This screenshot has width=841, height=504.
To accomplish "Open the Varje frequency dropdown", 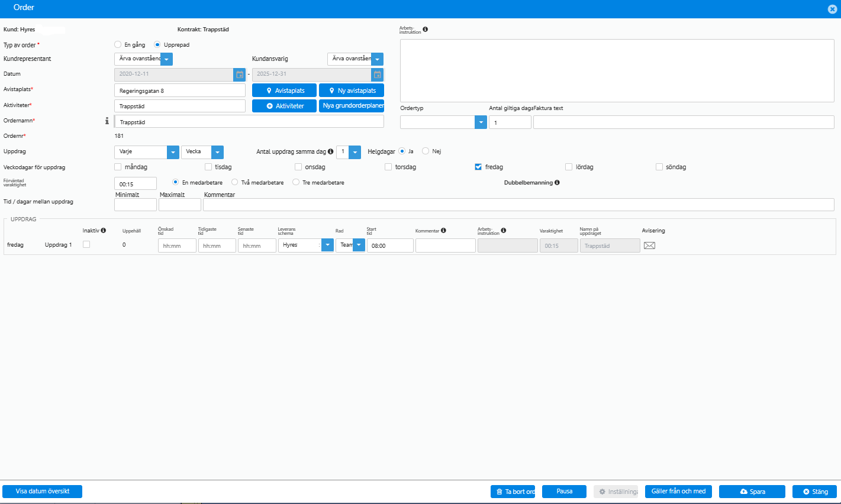I will pos(173,152).
